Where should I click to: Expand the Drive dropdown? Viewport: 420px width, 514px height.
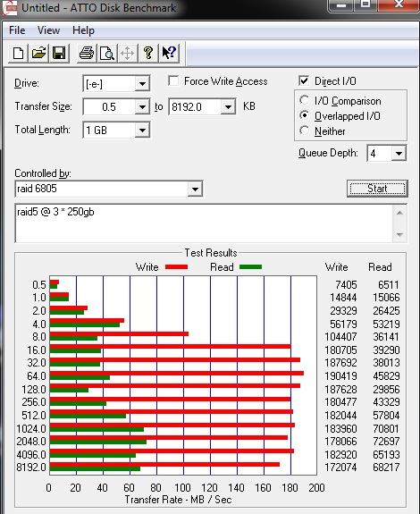coord(142,84)
